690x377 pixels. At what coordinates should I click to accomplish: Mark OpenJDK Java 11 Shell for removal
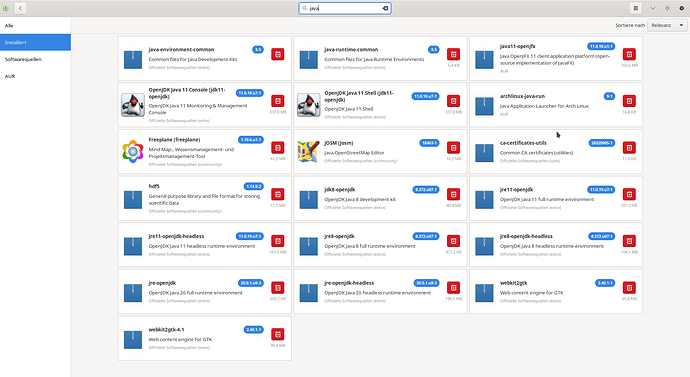tap(453, 101)
